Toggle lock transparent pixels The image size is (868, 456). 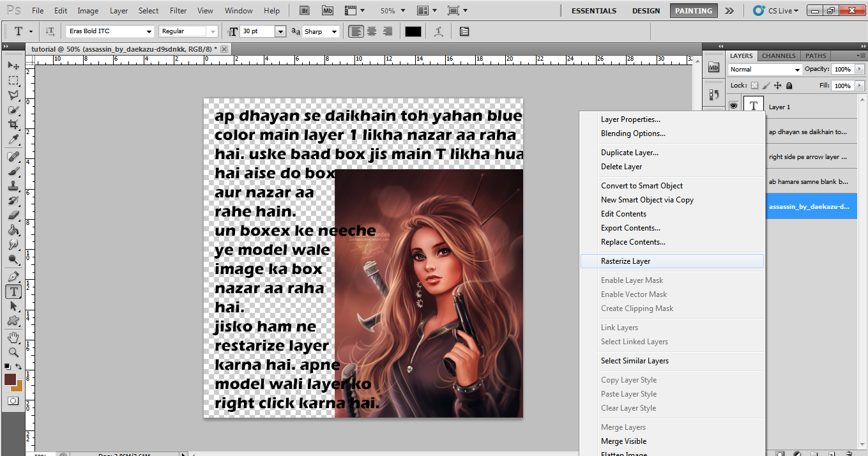pos(754,86)
